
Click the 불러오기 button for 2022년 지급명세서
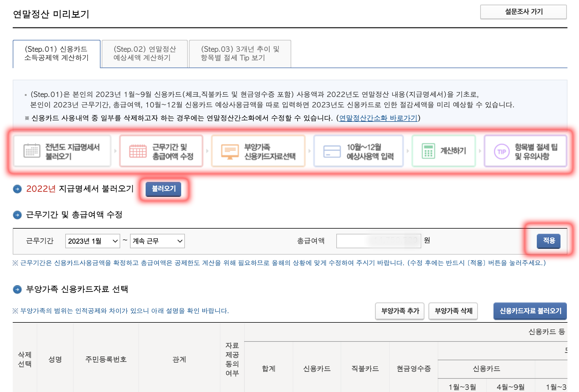coord(163,189)
